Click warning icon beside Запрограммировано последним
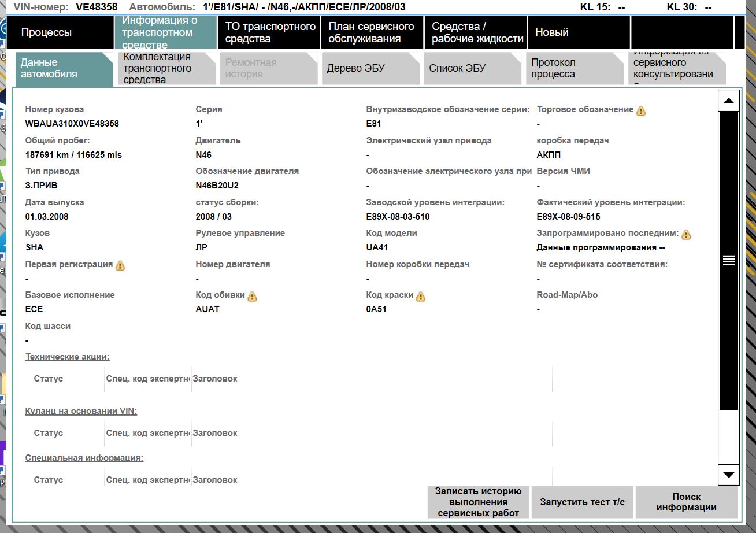Screen dimensions: 756x533 (x=686, y=235)
